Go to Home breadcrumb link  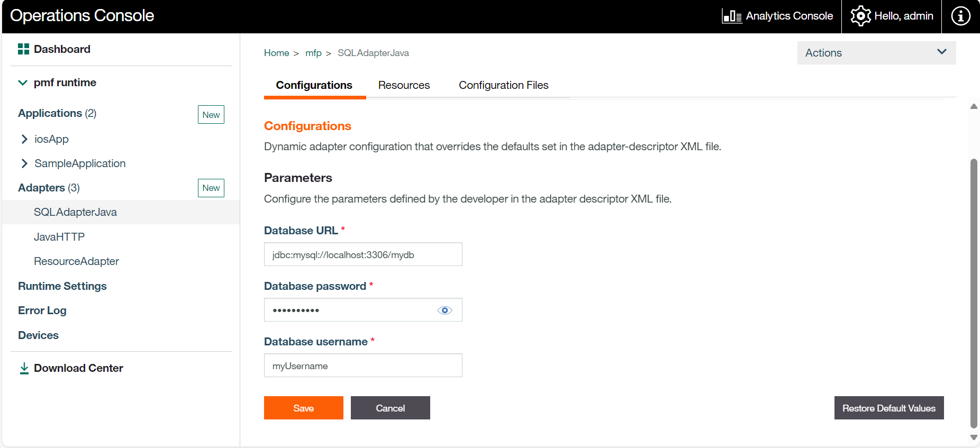pos(276,53)
